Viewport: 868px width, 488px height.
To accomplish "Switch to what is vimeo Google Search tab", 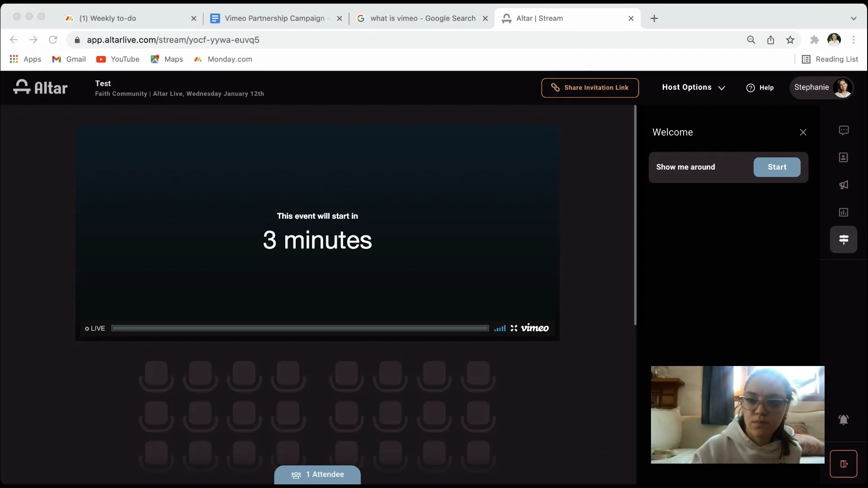I will [422, 19].
